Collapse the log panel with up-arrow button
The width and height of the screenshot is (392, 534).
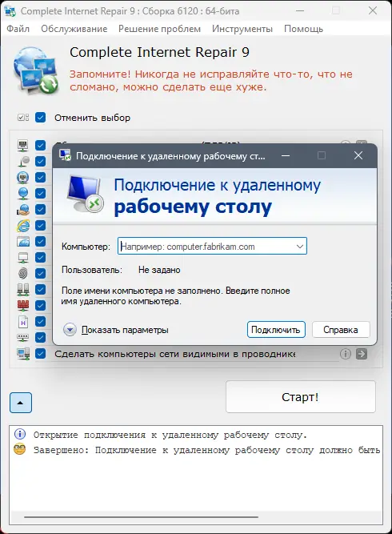(x=21, y=403)
